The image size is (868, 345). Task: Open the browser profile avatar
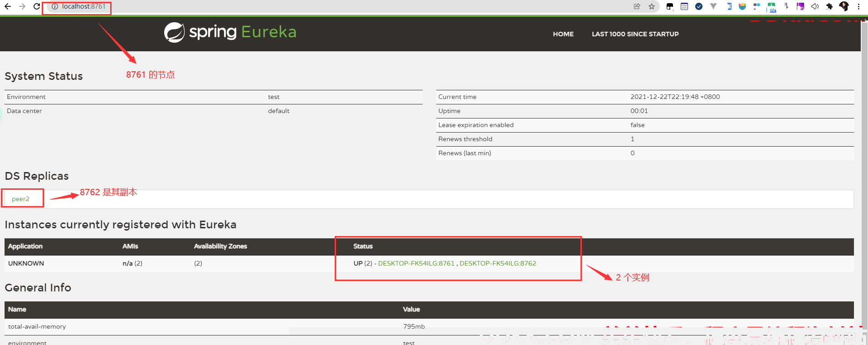[x=844, y=6]
